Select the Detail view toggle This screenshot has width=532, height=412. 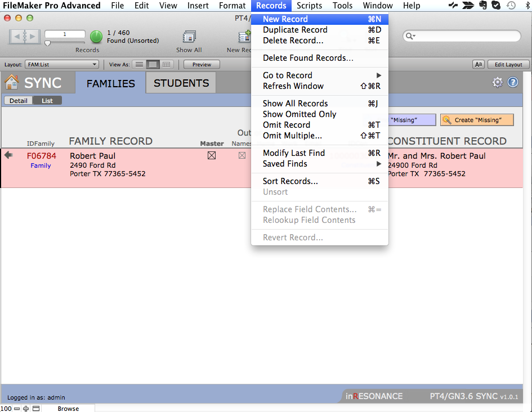point(19,101)
